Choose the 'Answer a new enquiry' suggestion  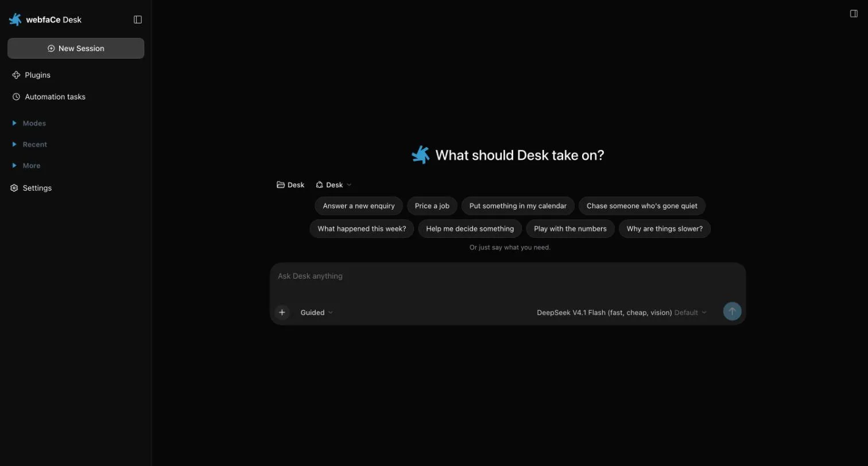pos(359,206)
